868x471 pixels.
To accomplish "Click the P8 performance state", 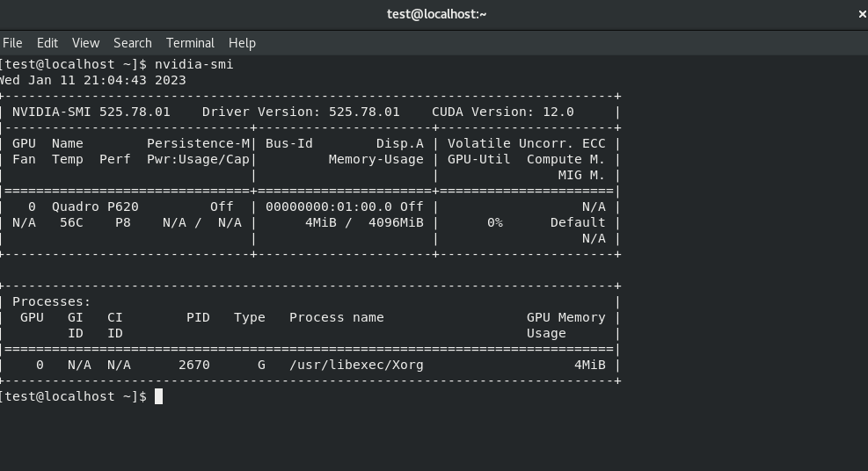I will point(123,223).
